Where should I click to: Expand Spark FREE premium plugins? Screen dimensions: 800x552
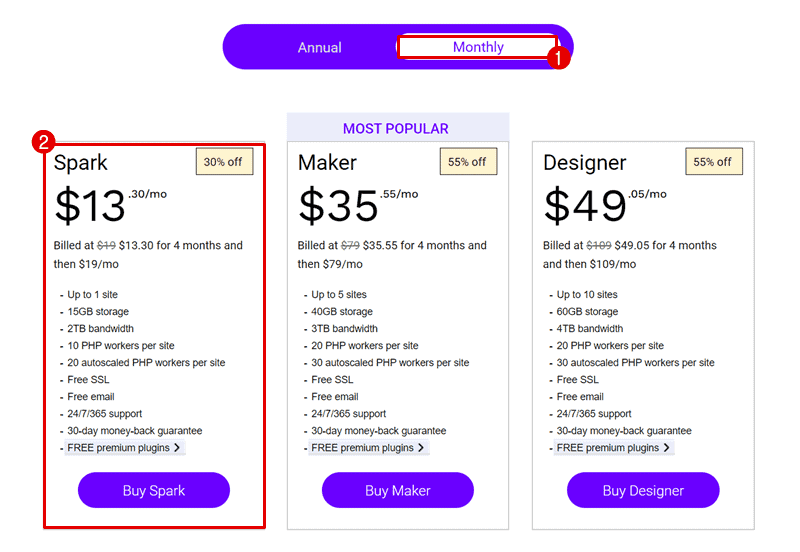click(124, 448)
